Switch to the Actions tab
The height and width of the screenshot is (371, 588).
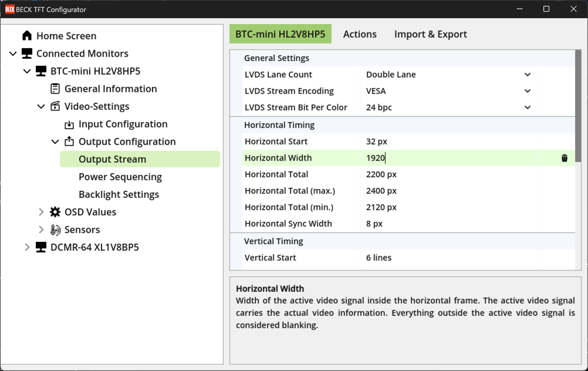359,34
